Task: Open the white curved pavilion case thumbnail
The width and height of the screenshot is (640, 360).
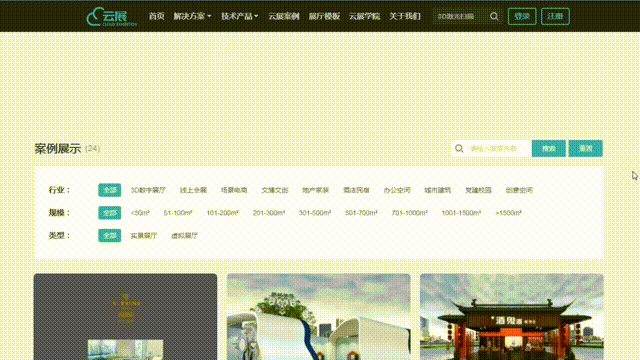Action: point(318,317)
